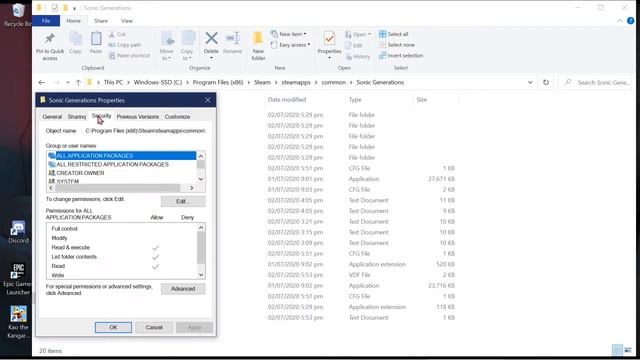This screenshot has height=360, width=640.
Task: Open the Sharing tab in Properties
Action: point(77,117)
